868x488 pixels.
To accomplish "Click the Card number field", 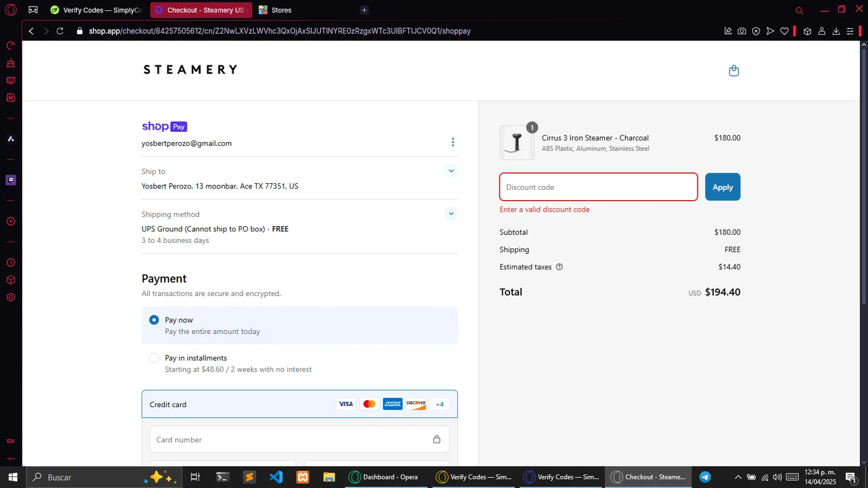I will point(299,439).
